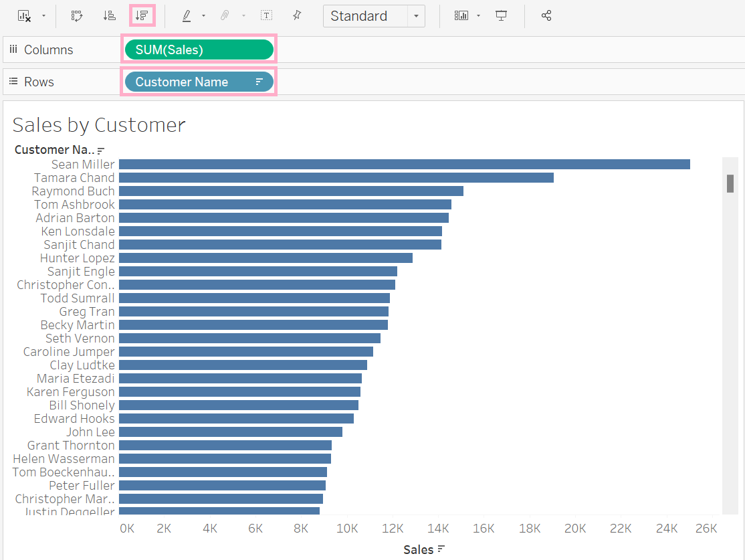Click the Sanjit Chand row label
This screenshot has width=745, height=560.
click(80, 245)
